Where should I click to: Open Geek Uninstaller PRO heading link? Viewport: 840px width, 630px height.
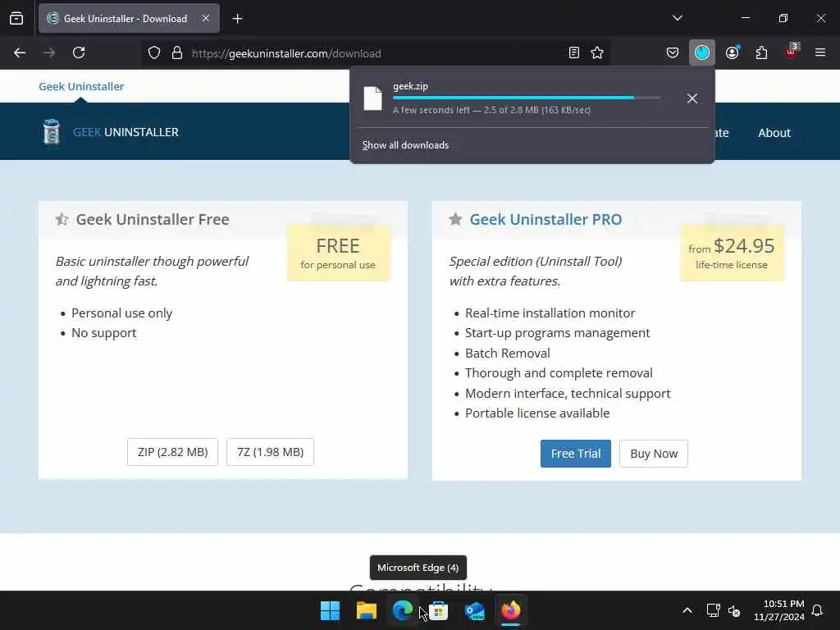point(546,219)
